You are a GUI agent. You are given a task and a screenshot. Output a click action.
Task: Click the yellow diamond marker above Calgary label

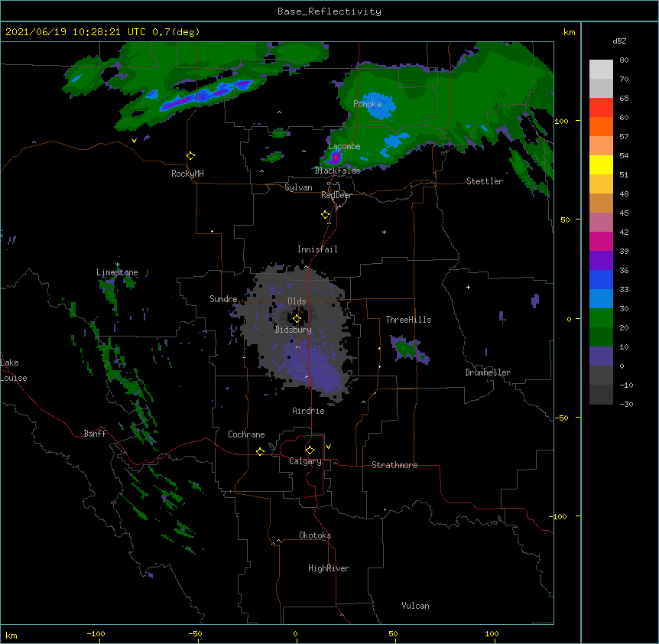[310, 450]
